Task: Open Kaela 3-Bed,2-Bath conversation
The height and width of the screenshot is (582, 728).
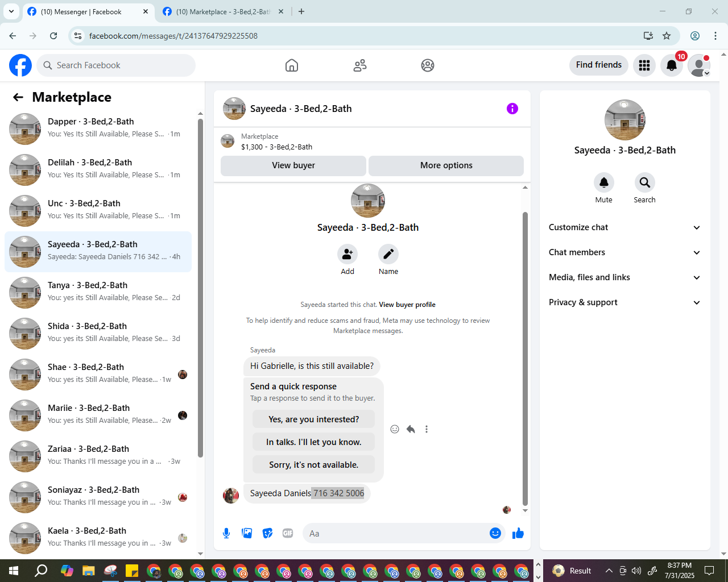Action: point(98,538)
